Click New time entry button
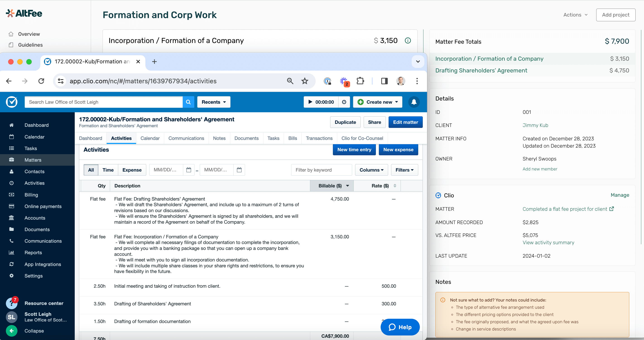644x340 pixels. click(x=354, y=149)
